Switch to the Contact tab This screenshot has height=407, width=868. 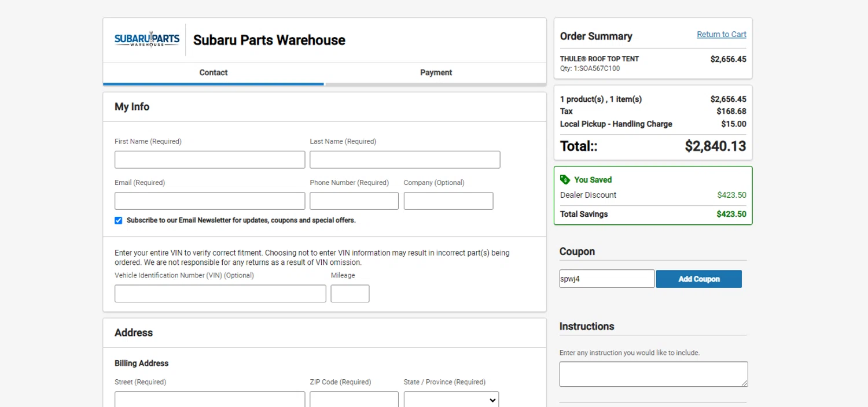pos(214,73)
